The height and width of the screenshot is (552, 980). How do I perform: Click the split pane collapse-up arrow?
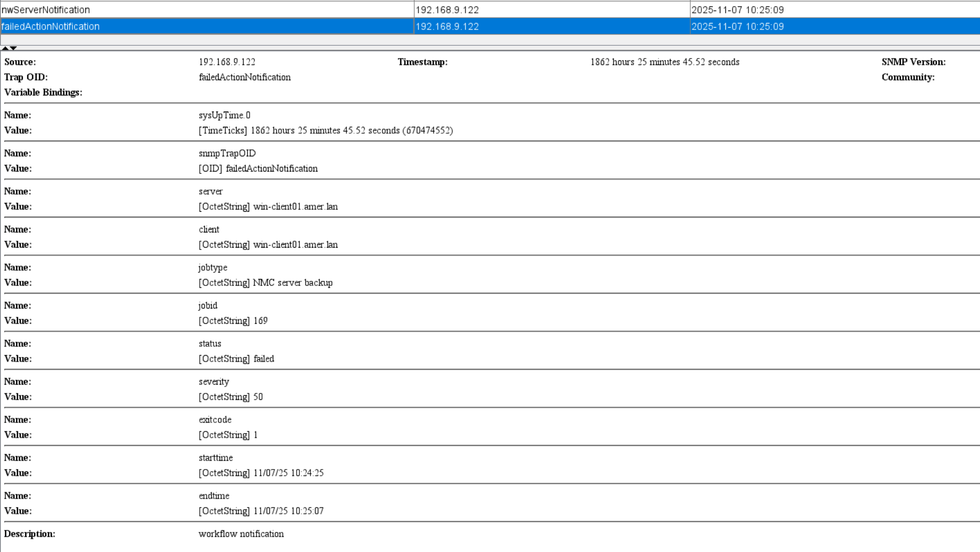pyautogui.click(x=5, y=48)
